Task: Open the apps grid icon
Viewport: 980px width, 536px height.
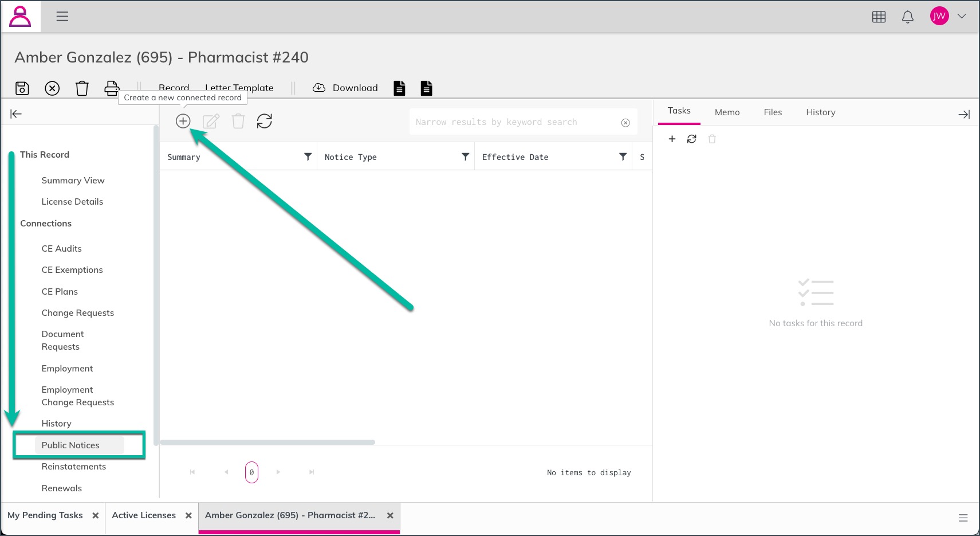Action: click(x=879, y=17)
